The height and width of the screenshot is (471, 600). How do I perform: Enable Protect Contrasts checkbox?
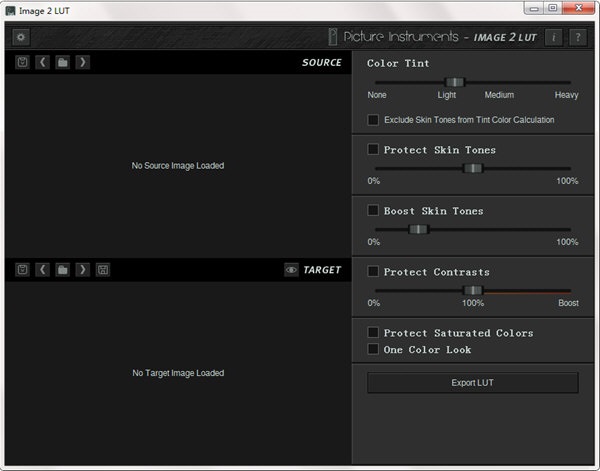point(373,271)
